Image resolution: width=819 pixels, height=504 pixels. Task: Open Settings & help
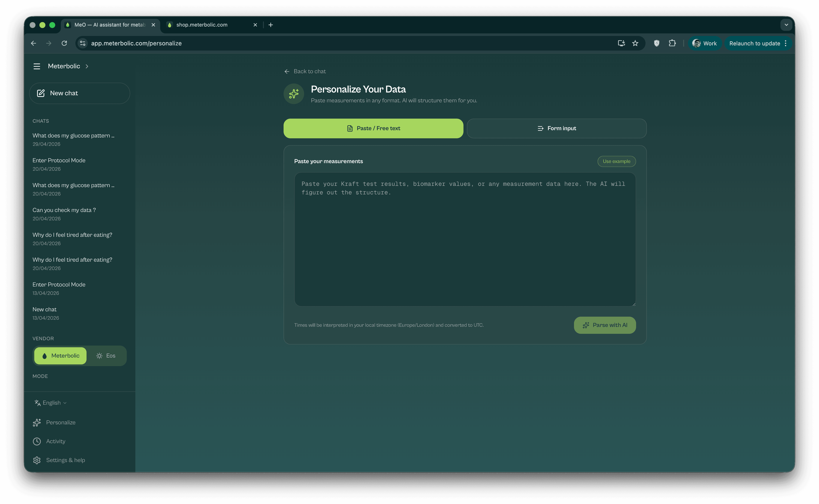(x=65, y=460)
